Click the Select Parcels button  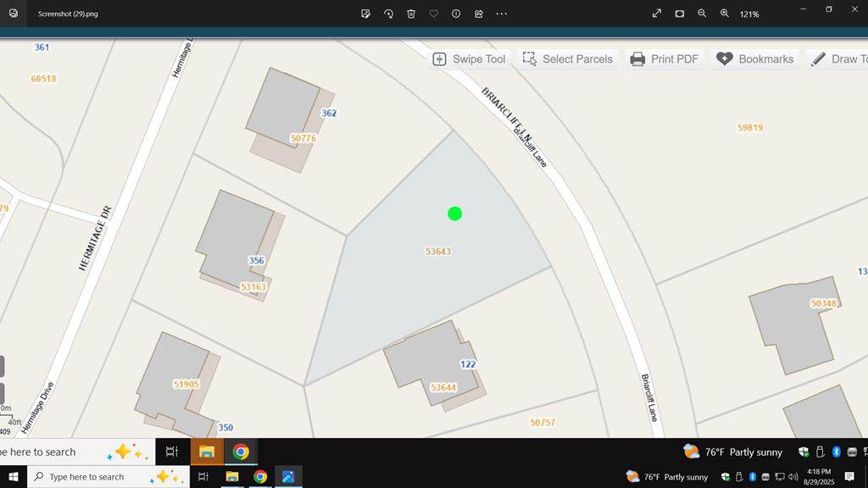tap(568, 59)
